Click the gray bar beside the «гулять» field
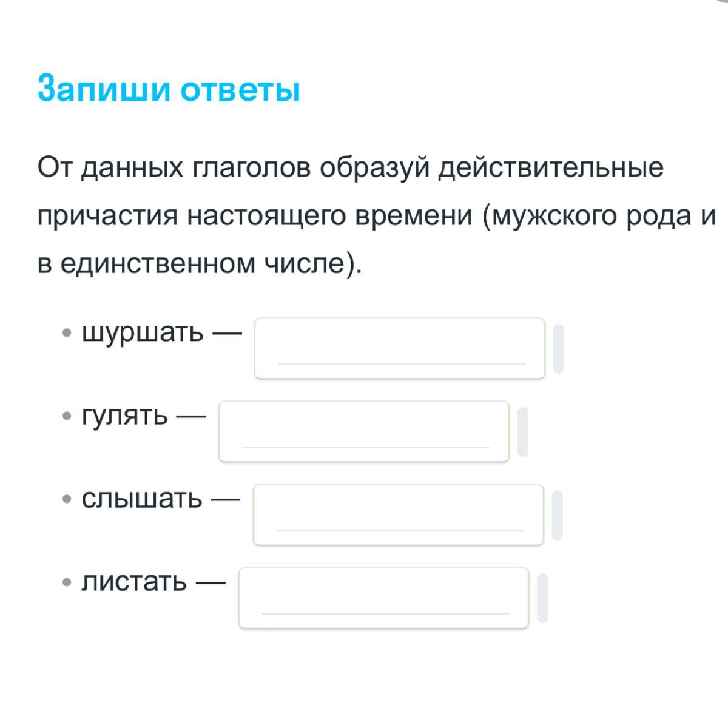 tap(523, 432)
